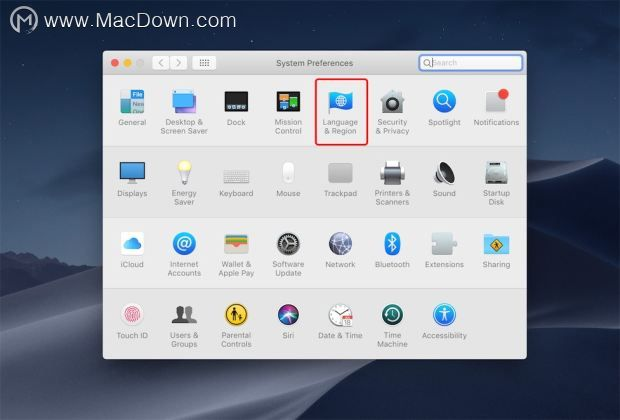Click the forward navigation arrow
Image resolution: width=620 pixels, height=420 pixels.
coord(179,63)
